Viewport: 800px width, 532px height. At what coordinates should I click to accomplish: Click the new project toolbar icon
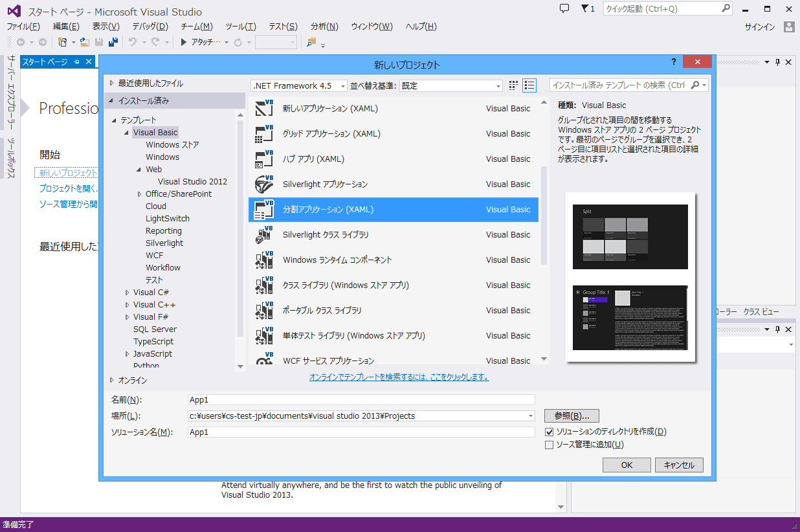pyautogui.click(x=63, y=42)
